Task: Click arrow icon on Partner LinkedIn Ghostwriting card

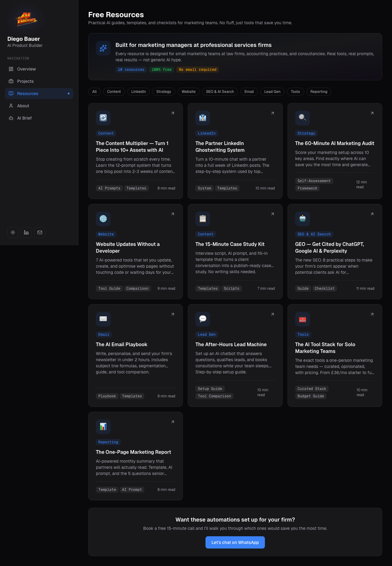Action: [272, 113]
